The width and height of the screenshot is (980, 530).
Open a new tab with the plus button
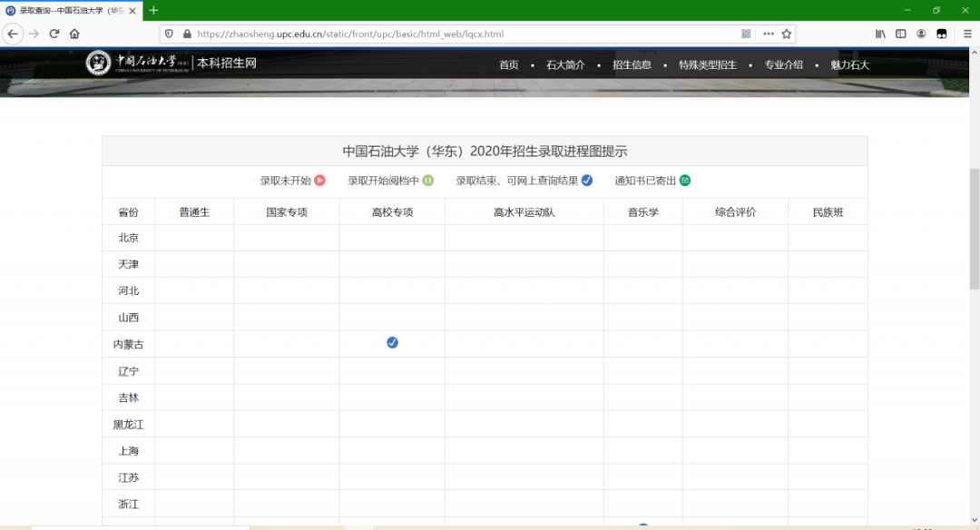(153, 10)
